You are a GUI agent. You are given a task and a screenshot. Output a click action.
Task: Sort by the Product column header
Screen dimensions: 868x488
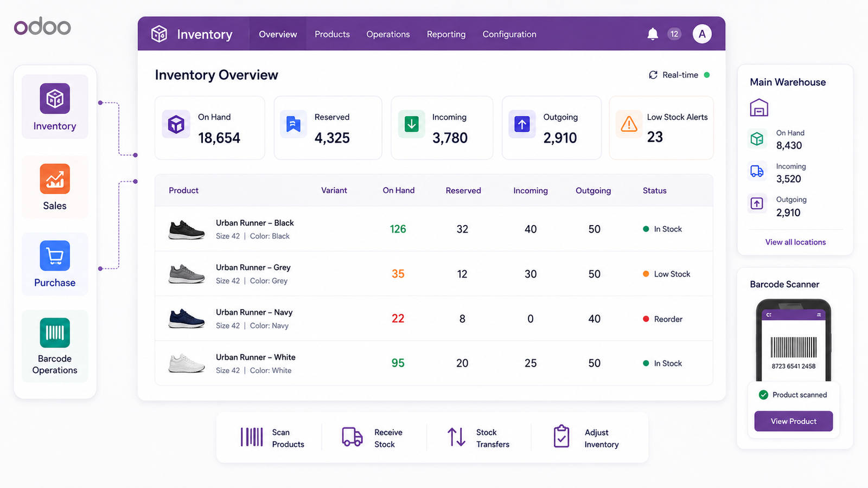[183, 190]
